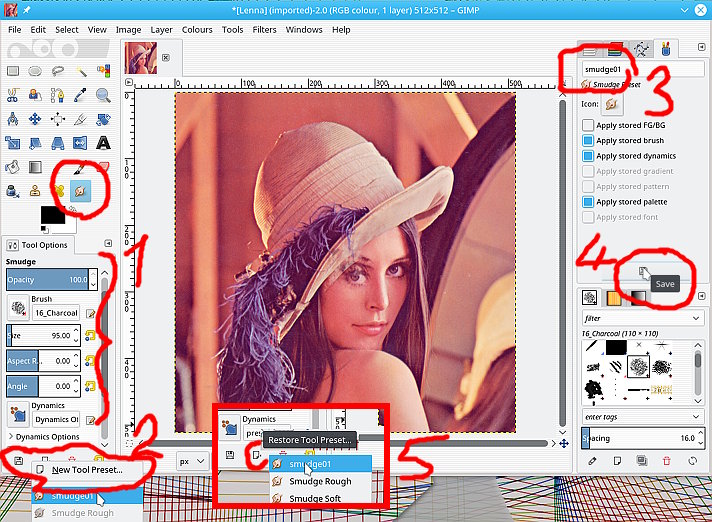Click the Aspect Ratio slider
This screenshot has height=522, width=712.
pos(40,361)
